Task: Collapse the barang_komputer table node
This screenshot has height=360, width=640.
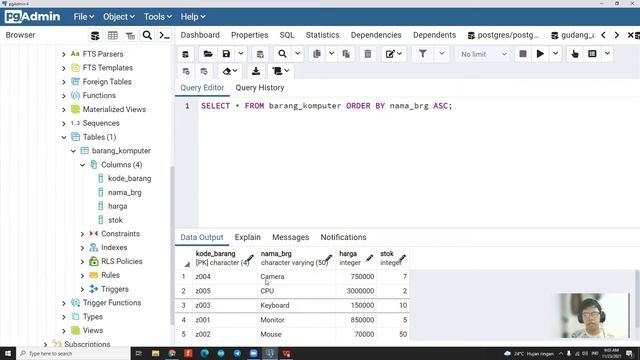Action: pos(73,151)
